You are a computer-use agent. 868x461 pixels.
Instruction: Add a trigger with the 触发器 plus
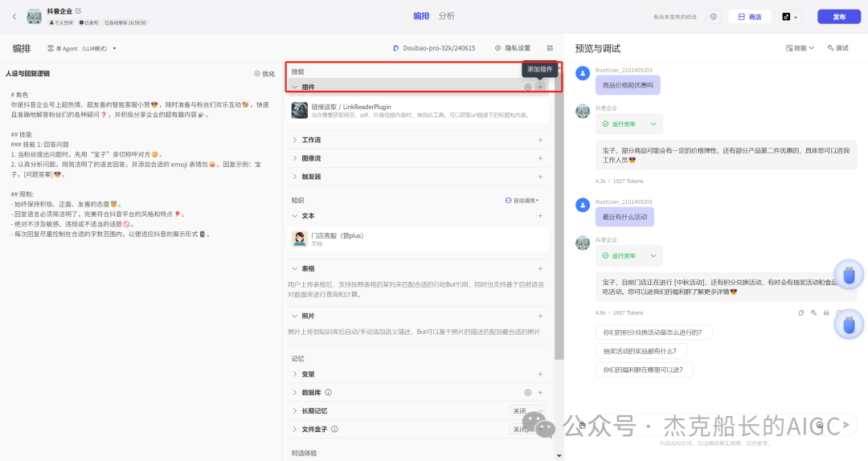pyautogui.click(x=540, y=177)
